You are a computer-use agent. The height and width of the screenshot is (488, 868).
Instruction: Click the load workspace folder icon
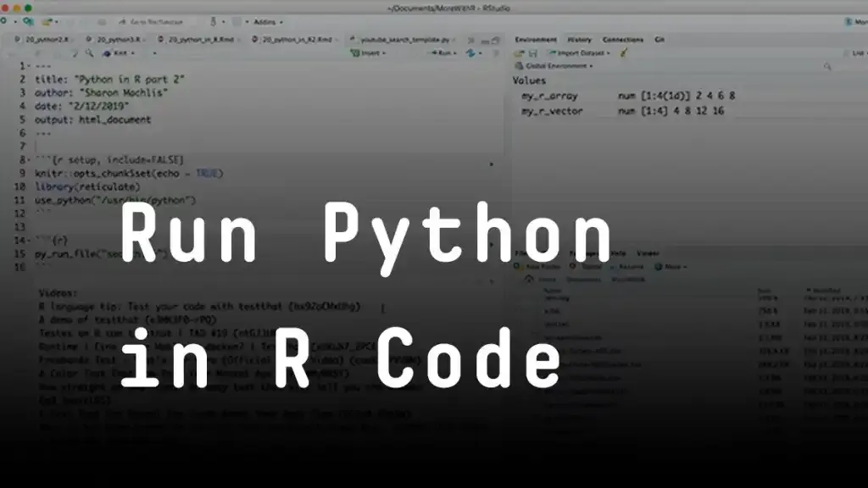click(x=519, y=53)
